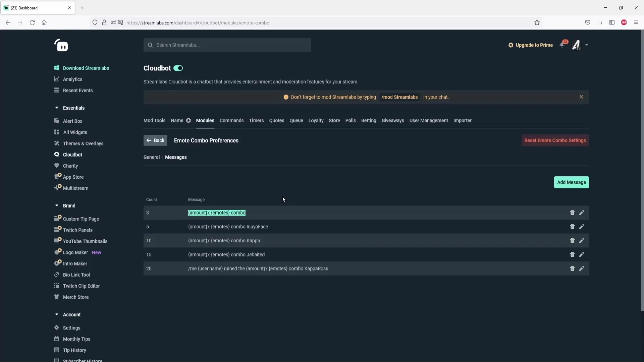644x362 pixels.
Task: Switch to Quotes tab
Action: 277,121
